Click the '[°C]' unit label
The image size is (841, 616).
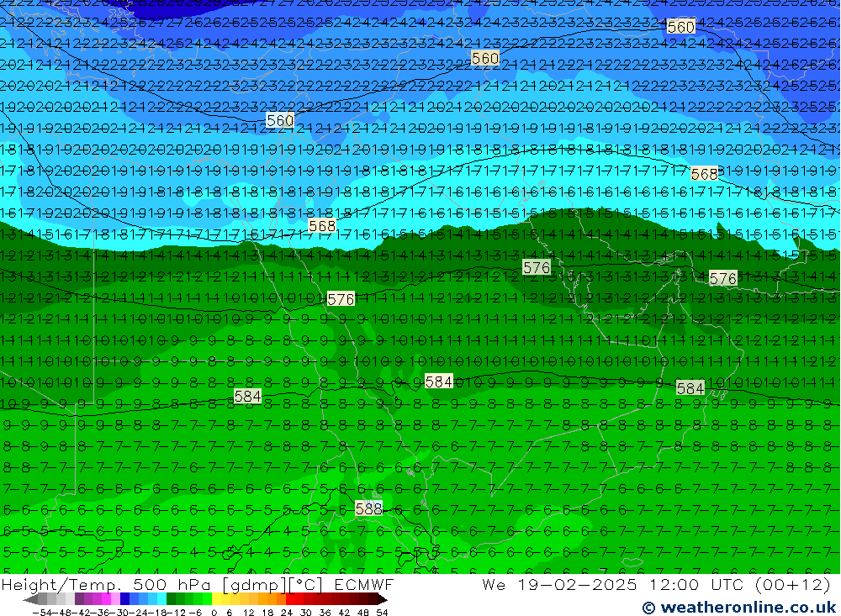pos(306,584)
